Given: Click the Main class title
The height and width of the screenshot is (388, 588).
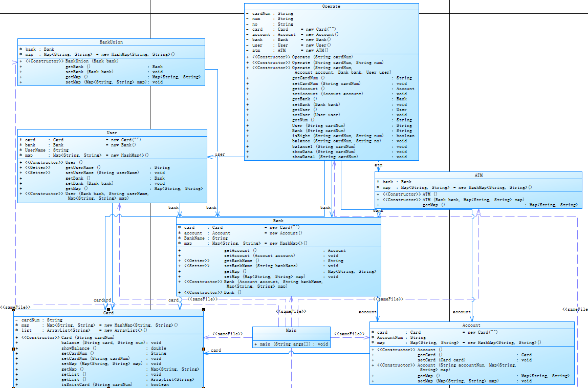Looking at the screenshot, I should 291,330.
